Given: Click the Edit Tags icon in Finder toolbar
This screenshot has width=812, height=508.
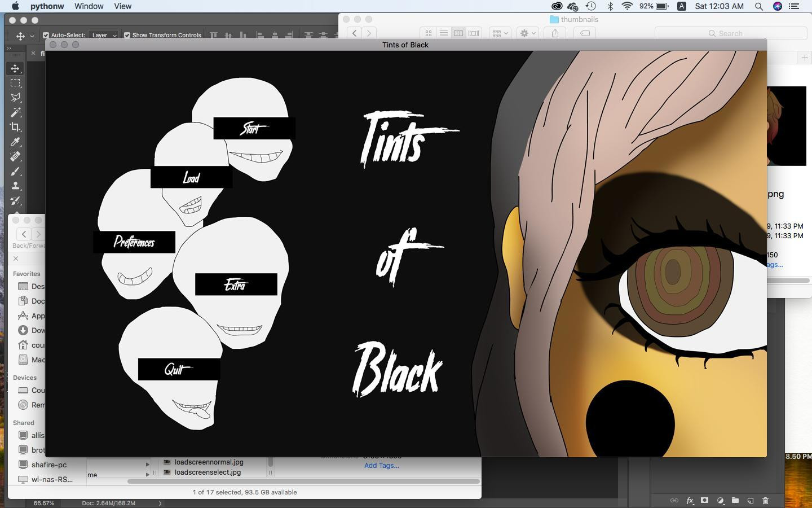Looking at the screenshot, I should click(585, 33).
